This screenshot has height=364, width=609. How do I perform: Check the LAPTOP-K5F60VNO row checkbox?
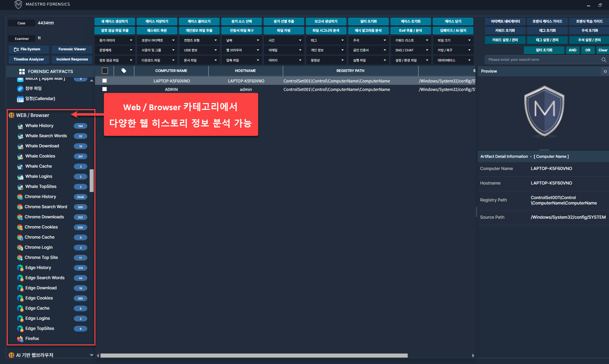[x=105, y=81]
